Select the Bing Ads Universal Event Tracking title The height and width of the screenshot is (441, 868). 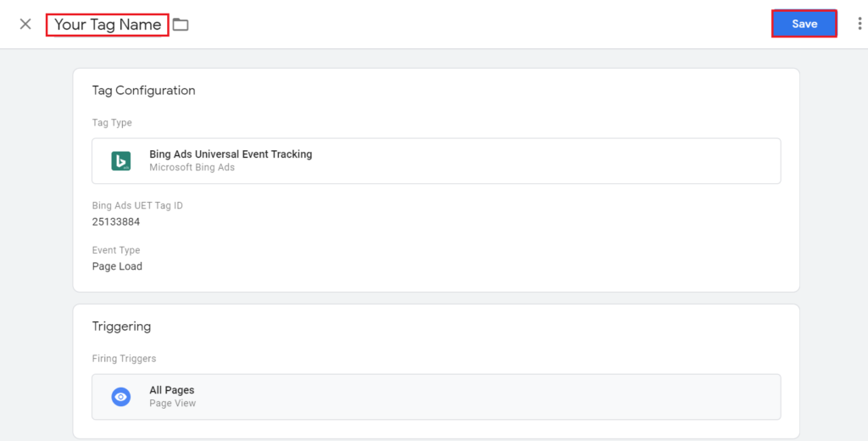231,154
